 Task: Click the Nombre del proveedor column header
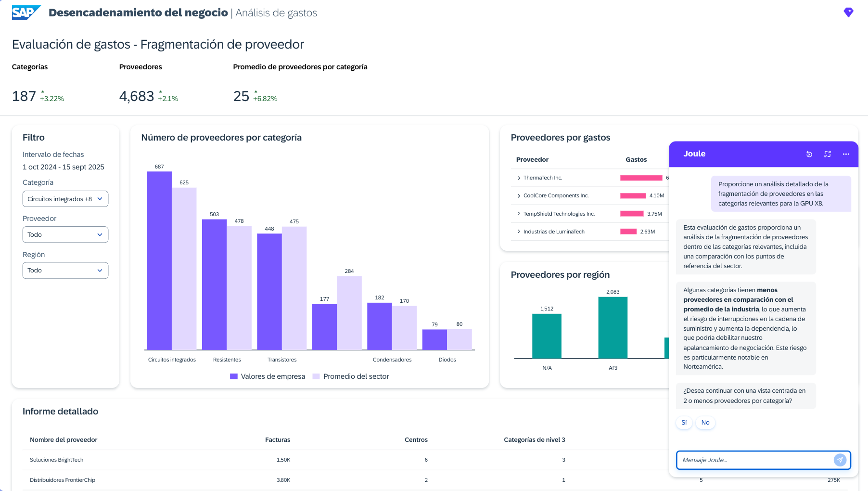click(x=64, y=439)
